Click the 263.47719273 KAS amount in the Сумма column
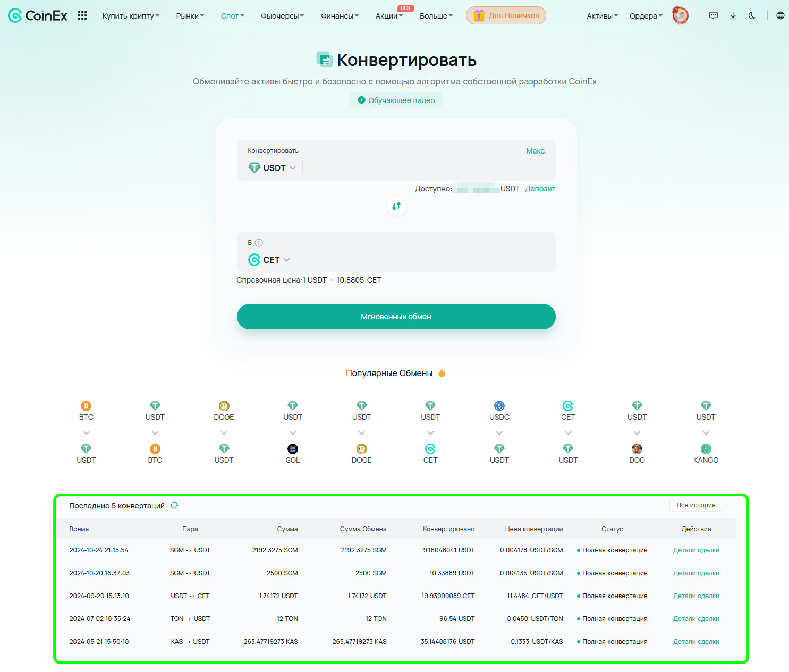This screenshot has width=789, height=672. pyautogui.click(x=271, y=642)
